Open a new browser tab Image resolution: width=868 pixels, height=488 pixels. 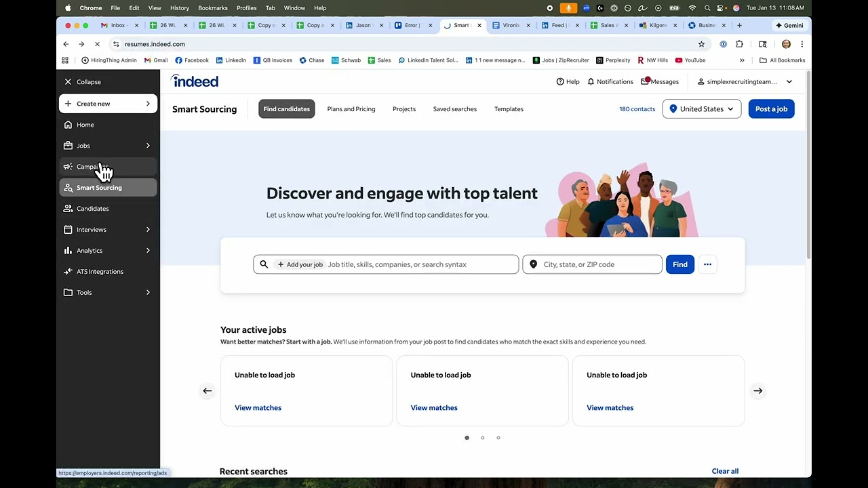coord(739,26)
